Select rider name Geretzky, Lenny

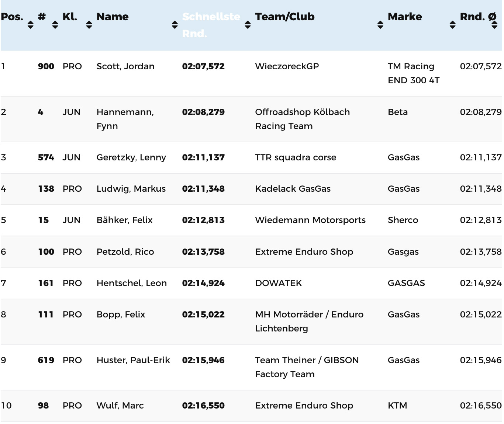131,157
